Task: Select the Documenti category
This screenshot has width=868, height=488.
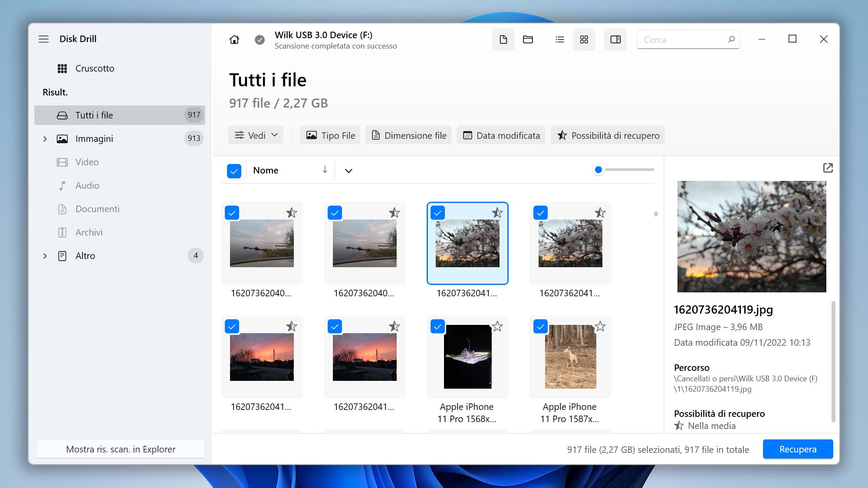Action: point(119,209)
